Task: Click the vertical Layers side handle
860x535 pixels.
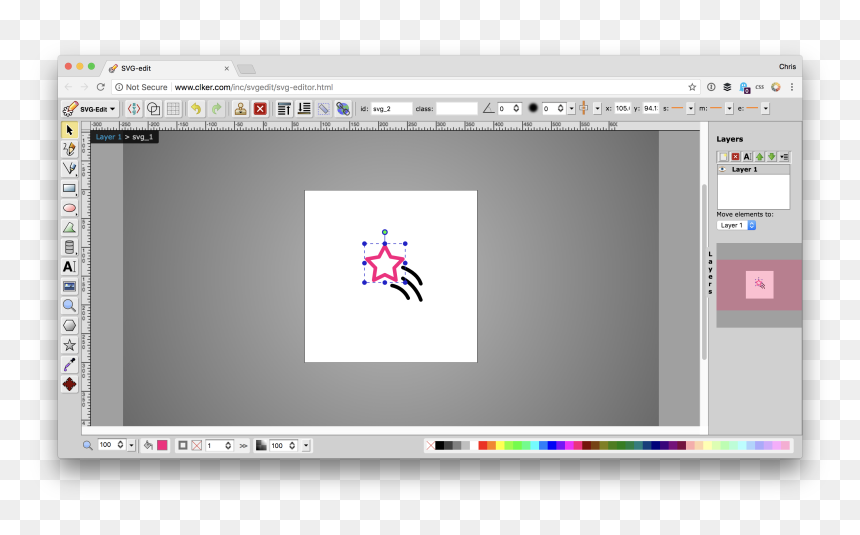Action: tap(710, 273)
